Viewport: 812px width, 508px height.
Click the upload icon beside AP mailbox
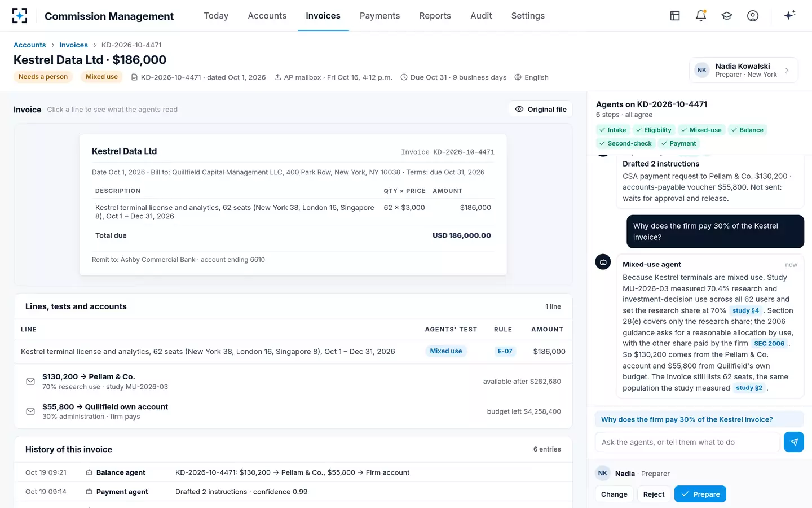(277, 77)
